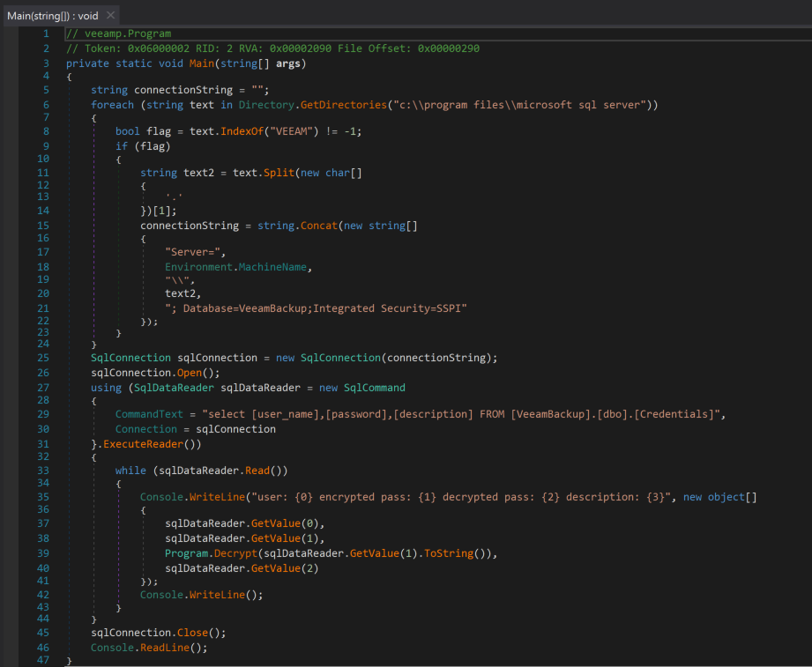The image size is (812, 667).
Task: Select the Database=VeeamBackup connection string literal
Action: pyautogui.click(x=316, y=308)
